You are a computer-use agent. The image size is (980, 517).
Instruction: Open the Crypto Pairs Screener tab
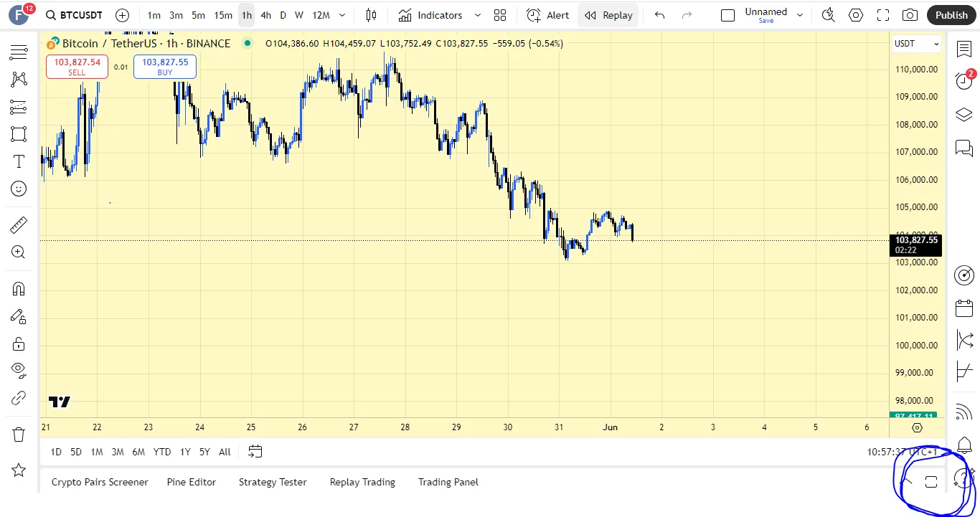click(x=100, y=482)
